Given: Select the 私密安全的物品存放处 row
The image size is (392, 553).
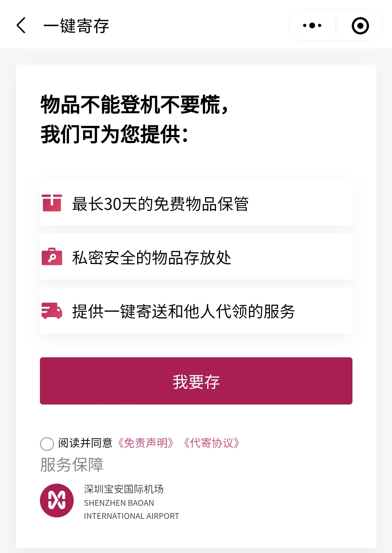Looking at the screenshot, I should (x=196, y=257).
